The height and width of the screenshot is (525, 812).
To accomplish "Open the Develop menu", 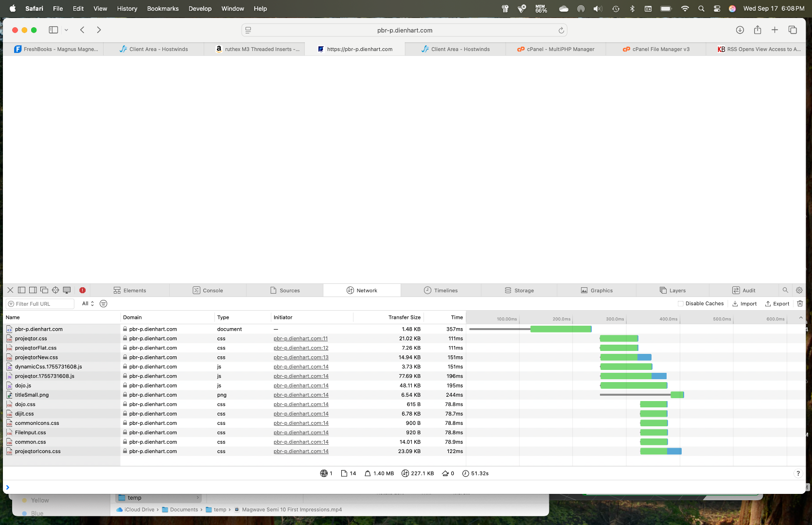I will [200, 9].
